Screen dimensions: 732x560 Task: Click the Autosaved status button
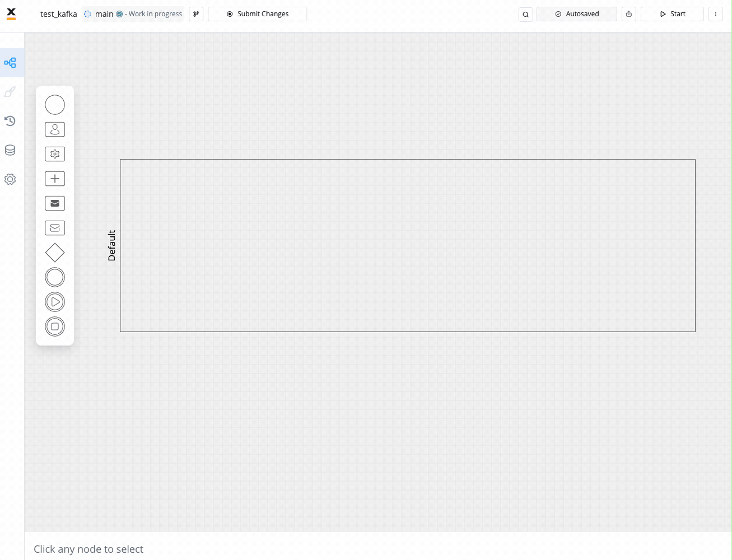tap(577, 14)
